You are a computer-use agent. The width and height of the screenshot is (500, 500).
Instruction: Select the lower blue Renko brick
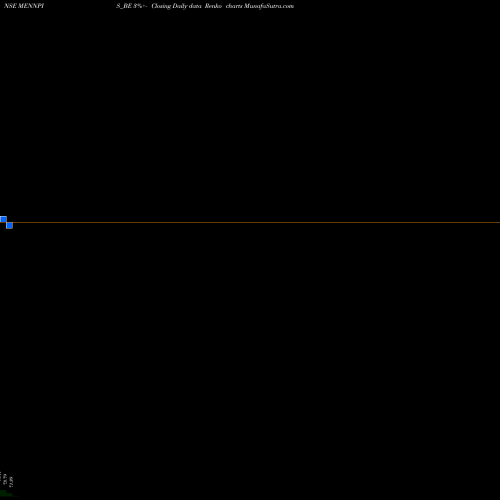point(9,225)
